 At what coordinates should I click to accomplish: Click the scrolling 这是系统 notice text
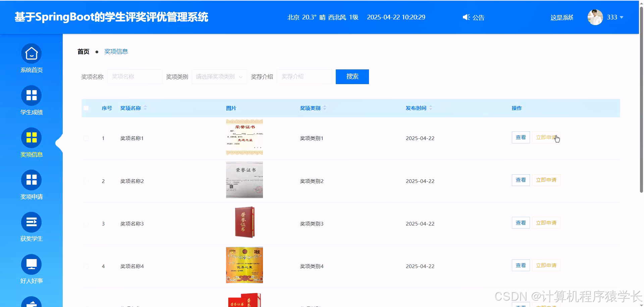[562, 17]
